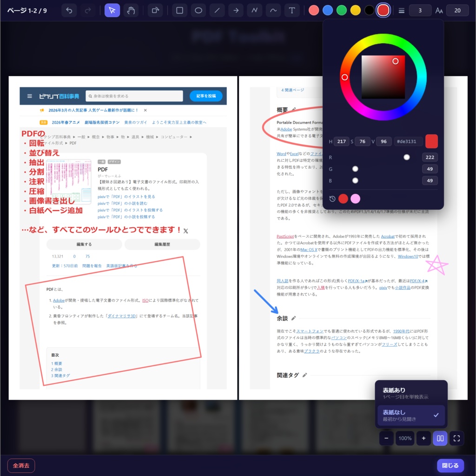Toggle the two-page spread view icon

[x=440, y=438]
